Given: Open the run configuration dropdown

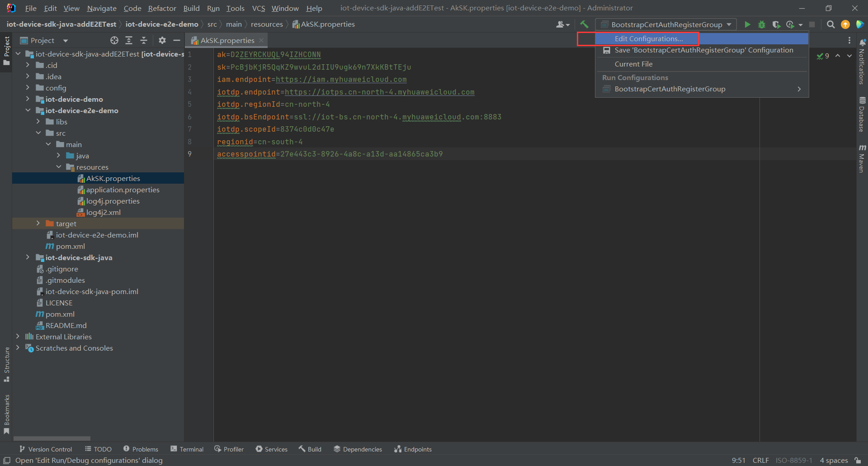Looking at the screenshot, I should [x=666, y=24].
